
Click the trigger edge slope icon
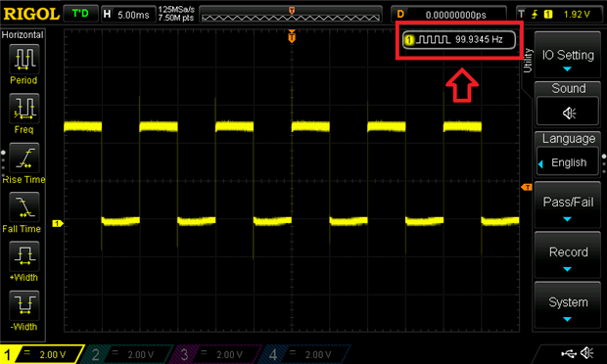point(535,15)
